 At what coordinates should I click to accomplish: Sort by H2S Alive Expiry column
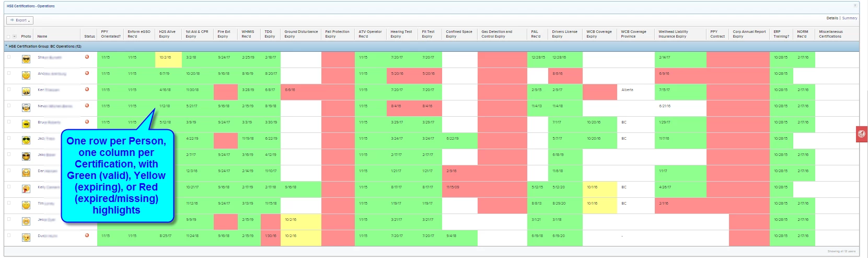point(167,34)
